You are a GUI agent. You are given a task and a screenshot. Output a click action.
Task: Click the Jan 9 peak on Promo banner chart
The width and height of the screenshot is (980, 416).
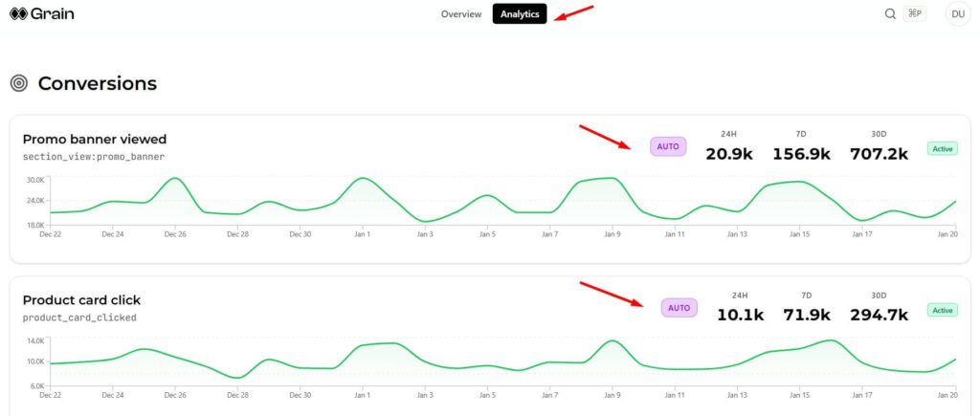(611, 178)
